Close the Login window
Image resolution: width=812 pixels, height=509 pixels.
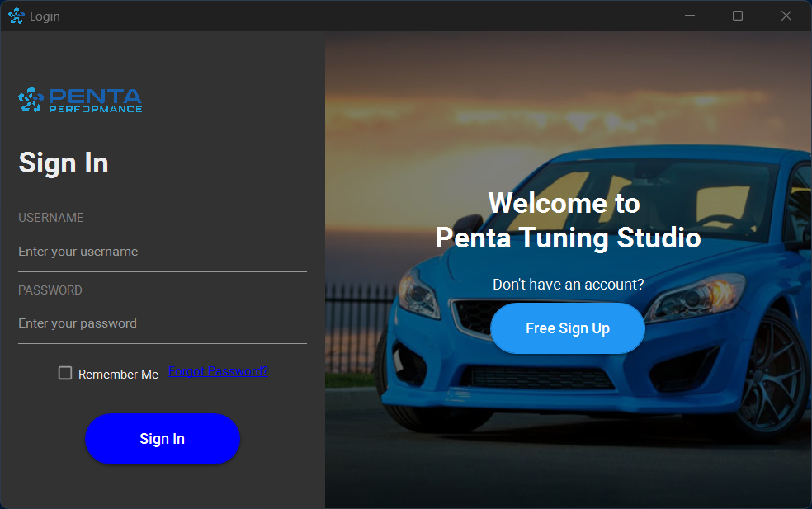(x=785, y=15)
